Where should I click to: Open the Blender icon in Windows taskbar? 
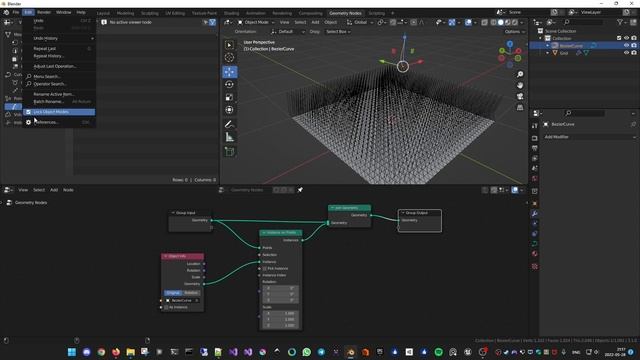click(351, 352)
